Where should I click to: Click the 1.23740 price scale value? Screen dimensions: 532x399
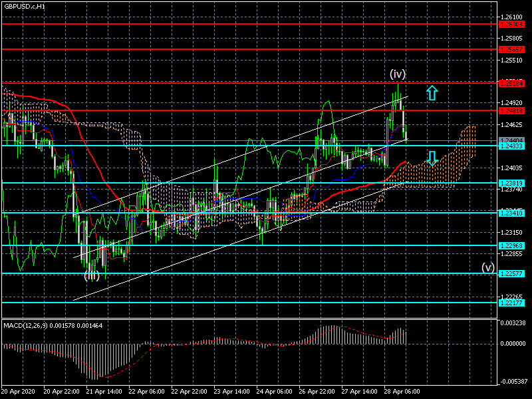click(511, 190)
